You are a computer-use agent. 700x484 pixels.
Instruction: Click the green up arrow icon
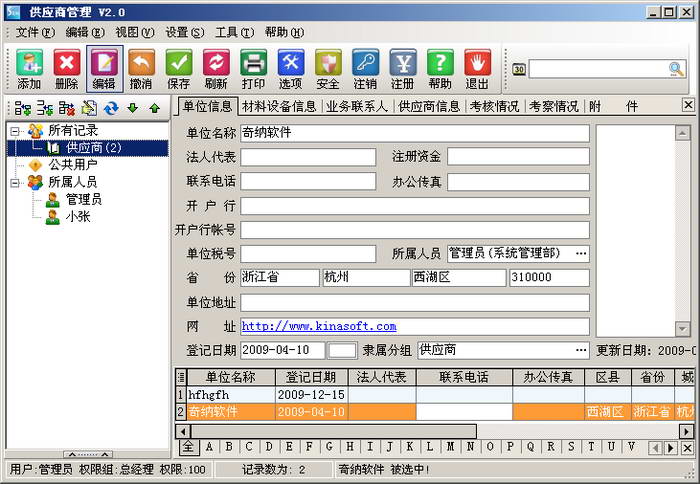tap(154, 108)
